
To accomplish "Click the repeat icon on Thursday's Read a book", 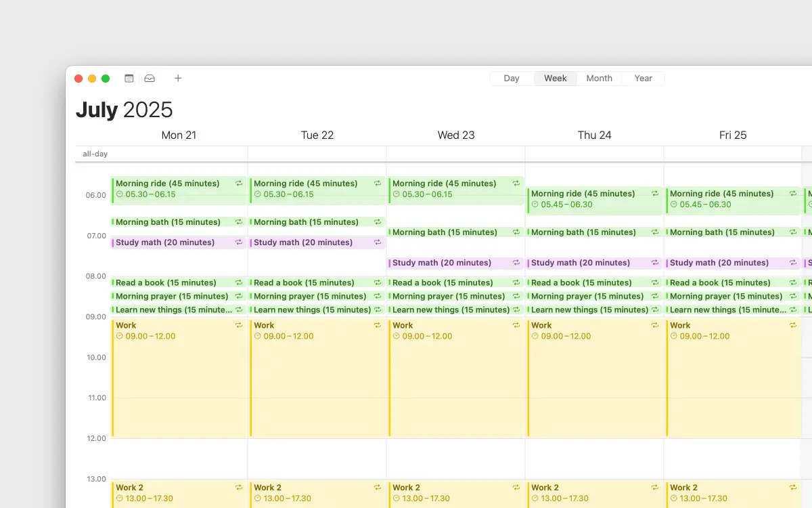I will (x=654, y=282).
